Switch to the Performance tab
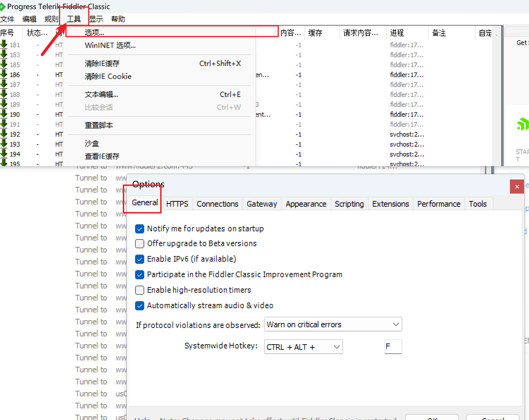The height and width of the screenshot is (420, 529). tap(439, 204)
